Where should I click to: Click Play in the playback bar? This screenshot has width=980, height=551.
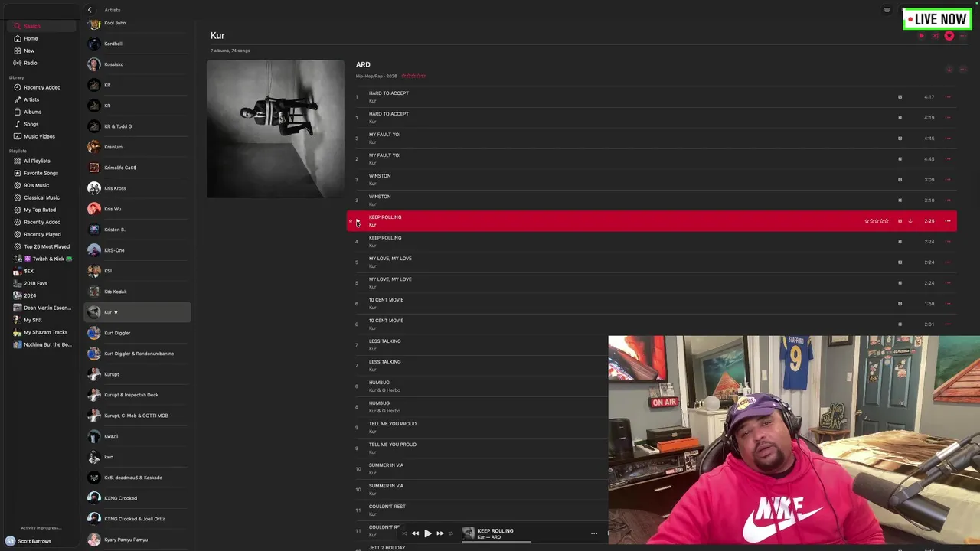tap(428, 533)
